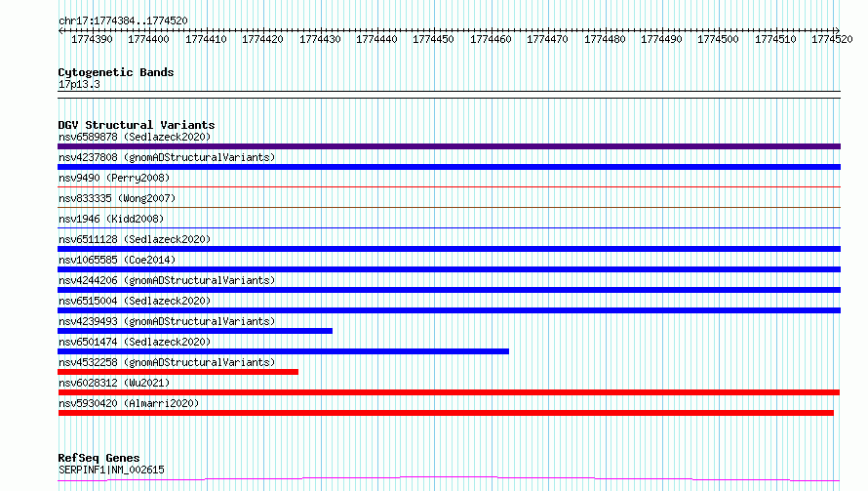
Task: Click the magenta SERPINF1 gene track line
Action: tap(449, 479)
